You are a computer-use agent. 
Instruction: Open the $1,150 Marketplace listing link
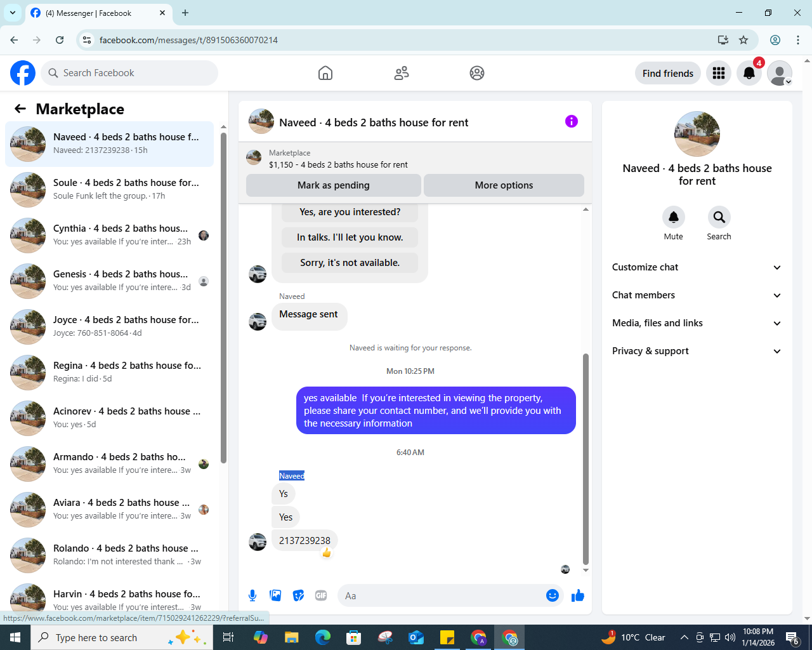[x=338, y=164]
